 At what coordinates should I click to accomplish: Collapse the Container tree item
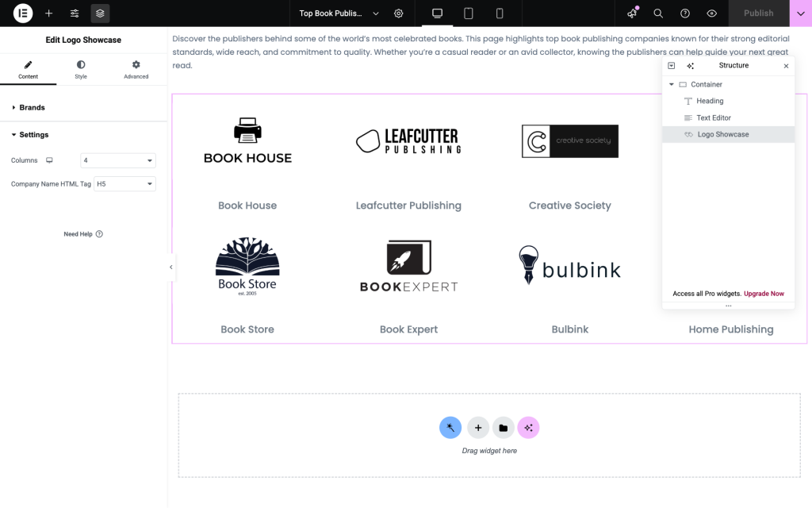672,84
